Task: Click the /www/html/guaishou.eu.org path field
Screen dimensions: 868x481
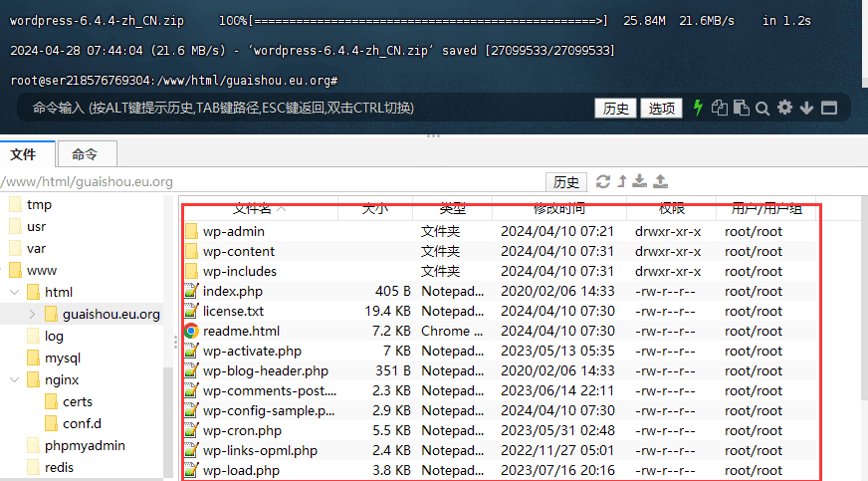Action: point(271,181)
